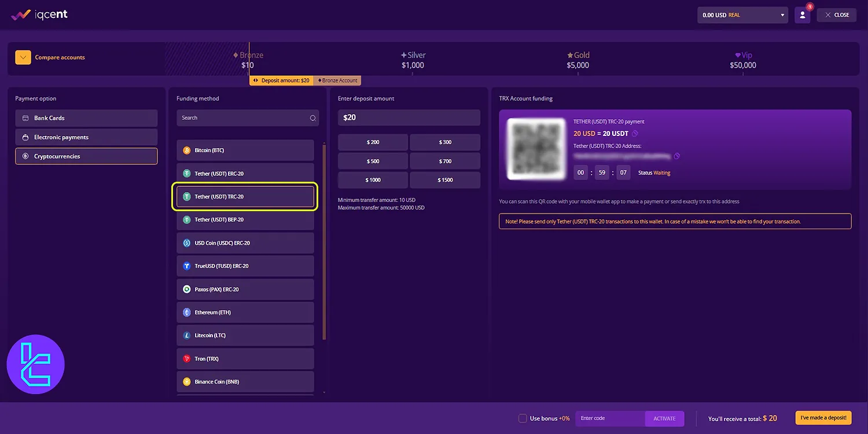868x434 pixels.
Task: Set deposit amount to $ 1500
Action: coord(445,180)
